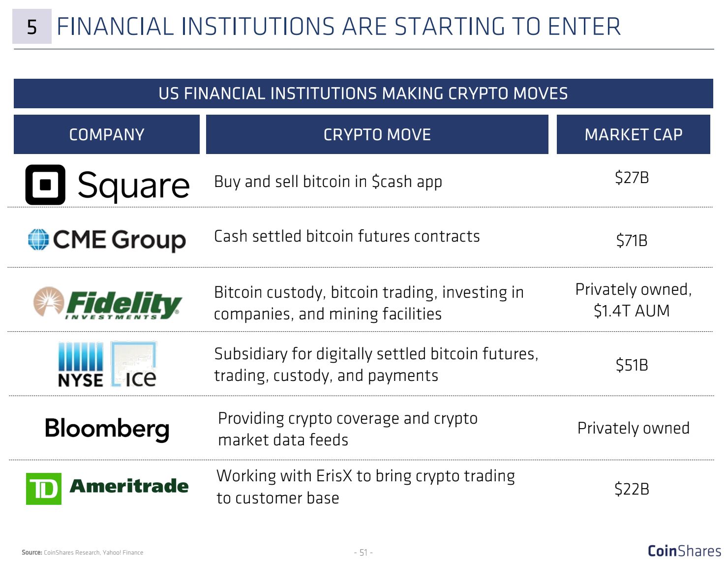The image size is (728, 562).
Task: Select the MARKET CAP column header
Action: click(634, 134)
